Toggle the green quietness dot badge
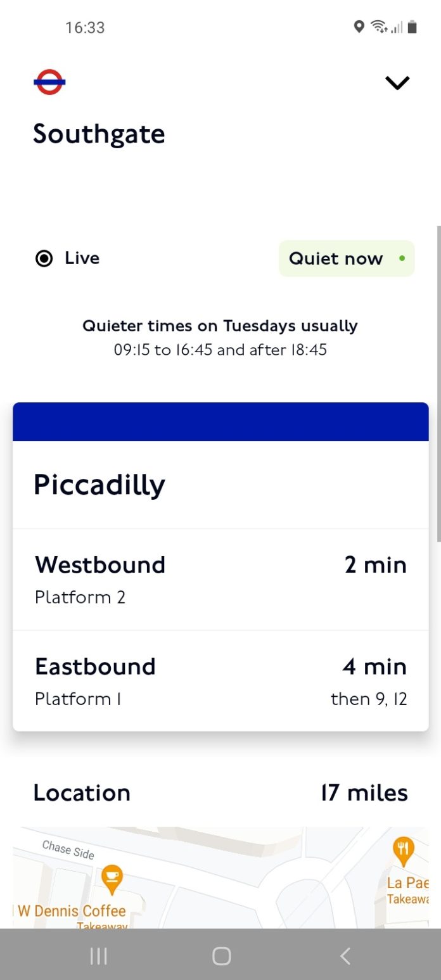Image resolution: width=441 pixels, height=980 pixels. tap(402, 258)
